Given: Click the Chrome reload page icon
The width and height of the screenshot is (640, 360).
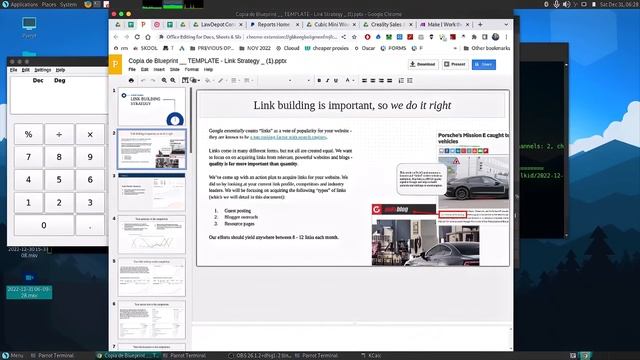Looking at the screenshot, I should tap(137, 37).
